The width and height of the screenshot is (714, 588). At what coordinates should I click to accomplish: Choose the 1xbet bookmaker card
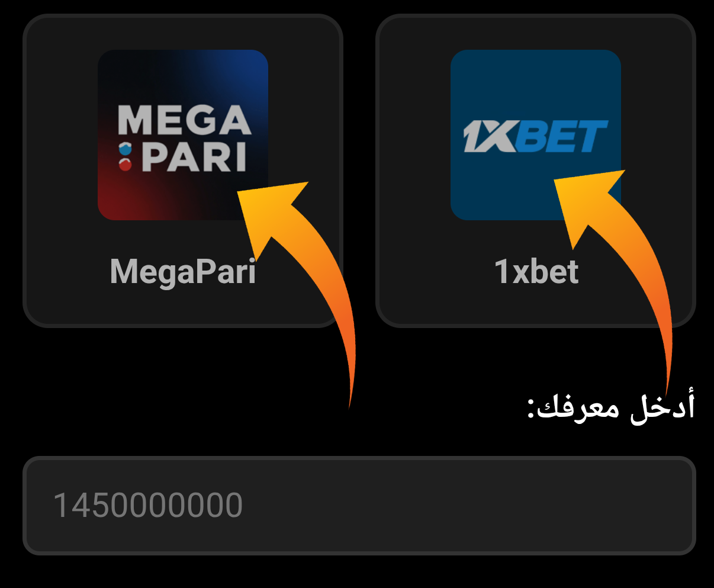[x=536, y=171]
